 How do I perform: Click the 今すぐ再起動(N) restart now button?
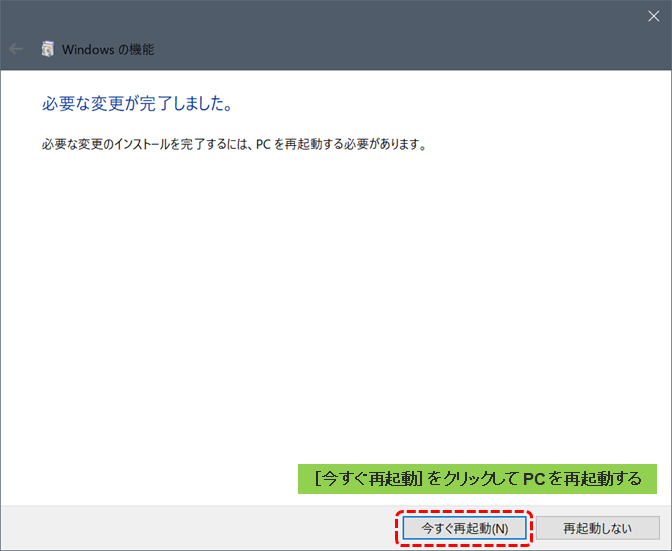(464, 528)
